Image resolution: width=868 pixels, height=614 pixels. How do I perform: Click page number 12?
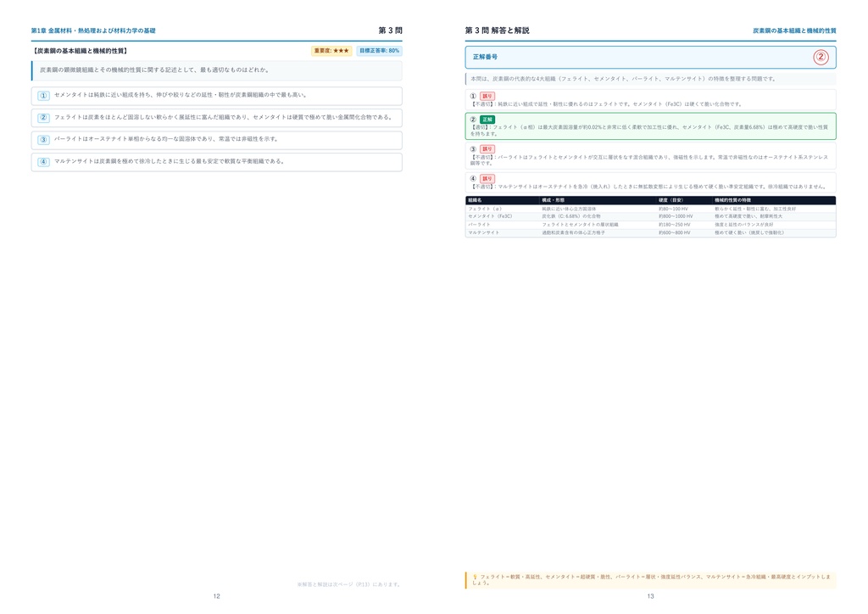click(x=216, y=596)
